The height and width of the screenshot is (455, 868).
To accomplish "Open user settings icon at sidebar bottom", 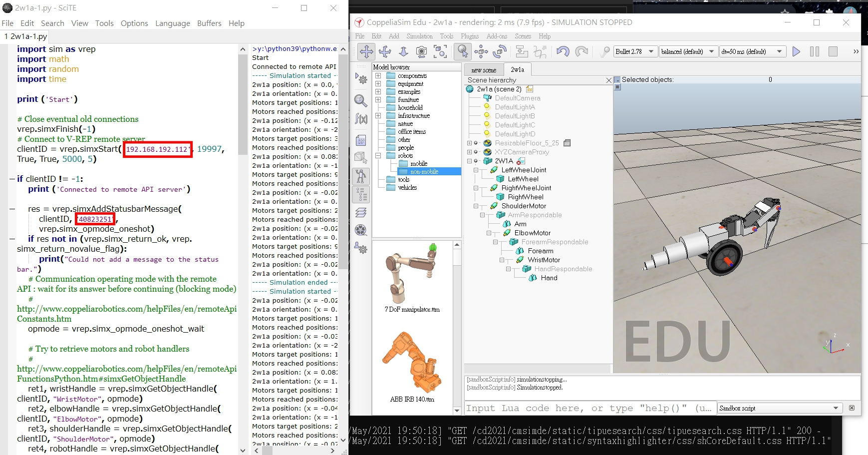I will coord(361,248).
